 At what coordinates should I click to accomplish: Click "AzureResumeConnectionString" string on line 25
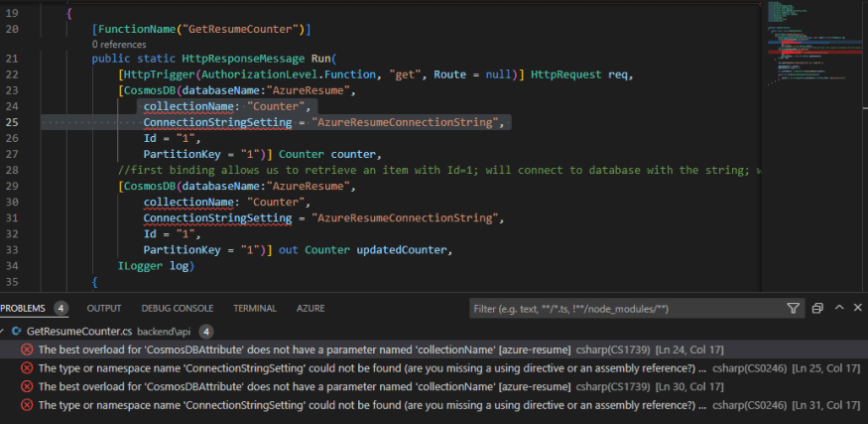403,122
